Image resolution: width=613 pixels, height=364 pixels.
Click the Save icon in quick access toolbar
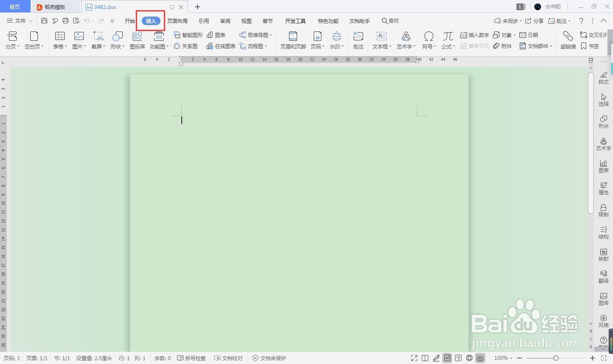[44, 21]
